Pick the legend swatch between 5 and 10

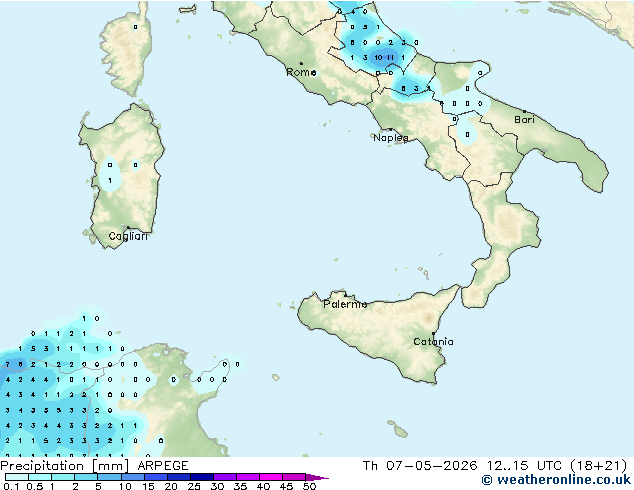tap(109, 477)
